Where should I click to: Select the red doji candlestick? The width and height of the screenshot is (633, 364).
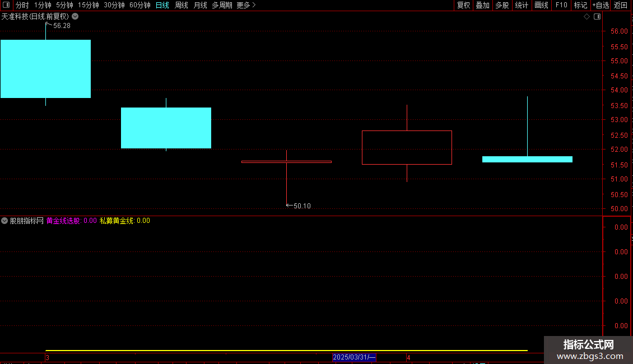[x=286, y=162]
